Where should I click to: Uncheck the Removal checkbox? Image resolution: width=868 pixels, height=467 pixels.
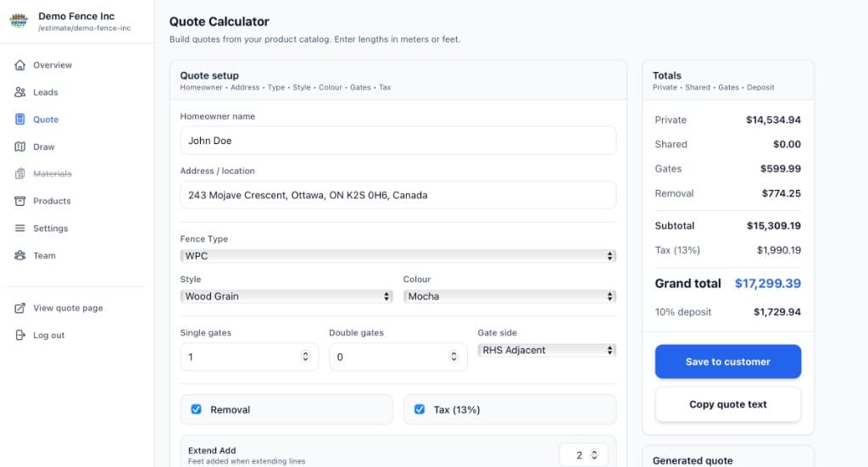point(196,409)
